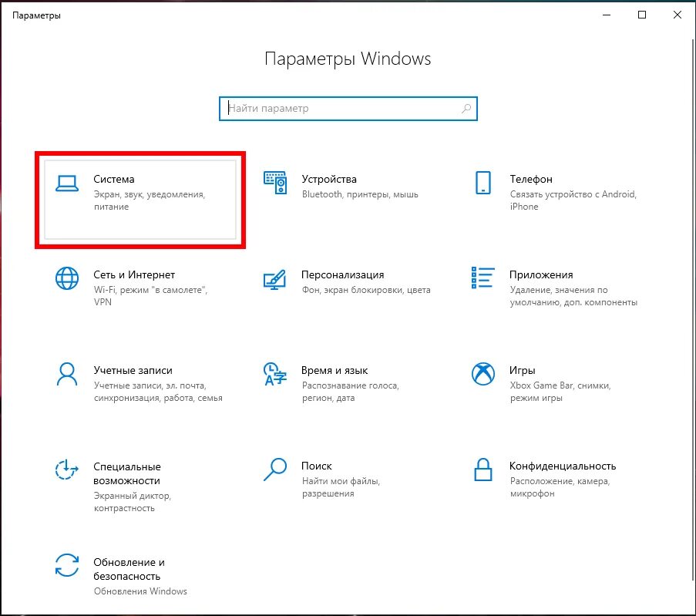Open the Конфиденциальность heading

pos(563,466)
